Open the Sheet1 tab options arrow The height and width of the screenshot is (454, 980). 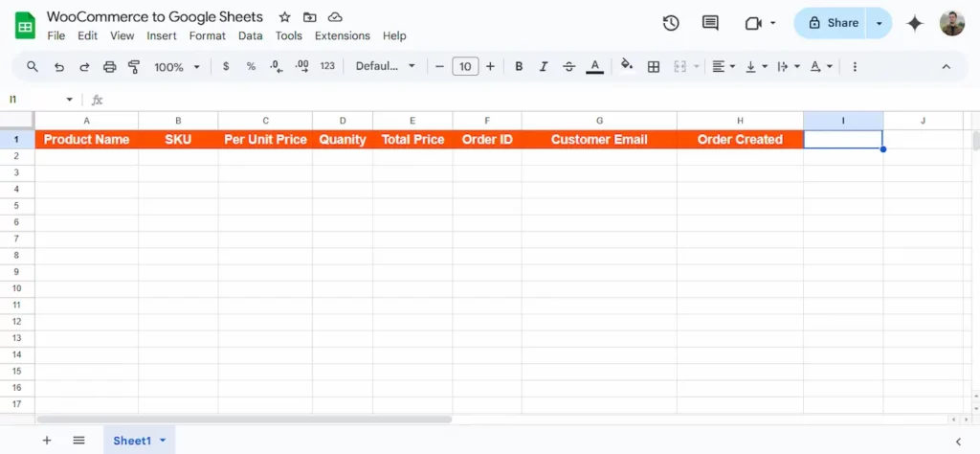click(163, 441)
